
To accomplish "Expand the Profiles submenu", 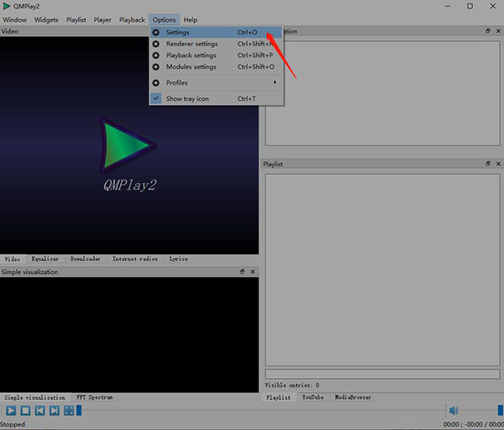I will pos(217,82).
